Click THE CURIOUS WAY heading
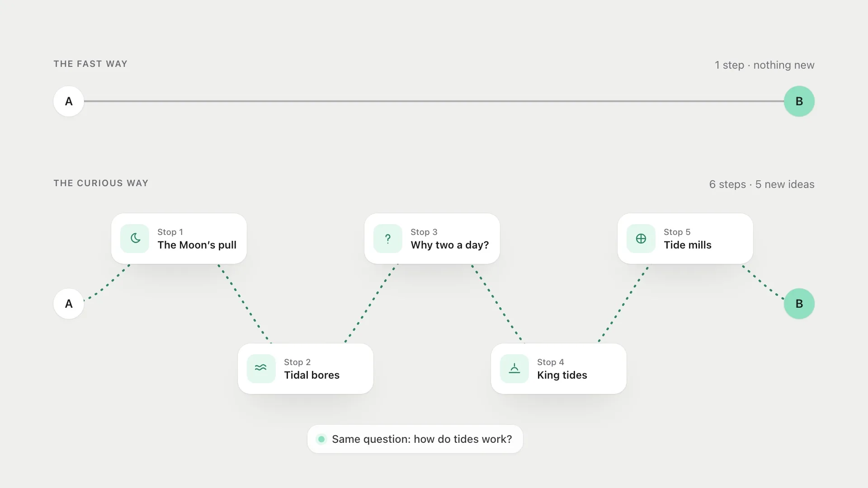Viewport: 868px width, 488px height. pos(101,183)
